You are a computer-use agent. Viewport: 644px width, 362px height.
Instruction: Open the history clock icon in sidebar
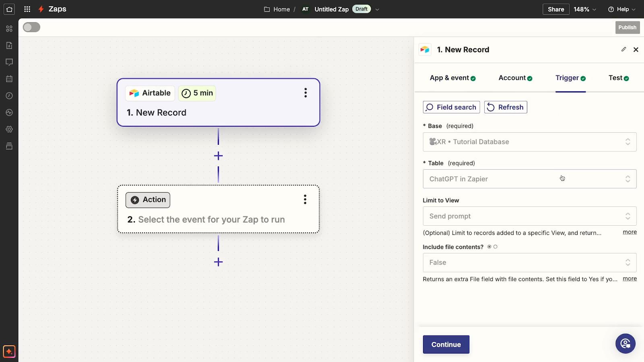click(x=9, y=96)
